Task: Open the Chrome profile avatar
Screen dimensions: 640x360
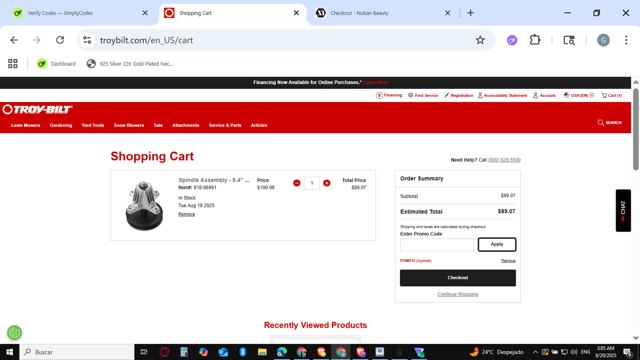Action: [603, 40]
